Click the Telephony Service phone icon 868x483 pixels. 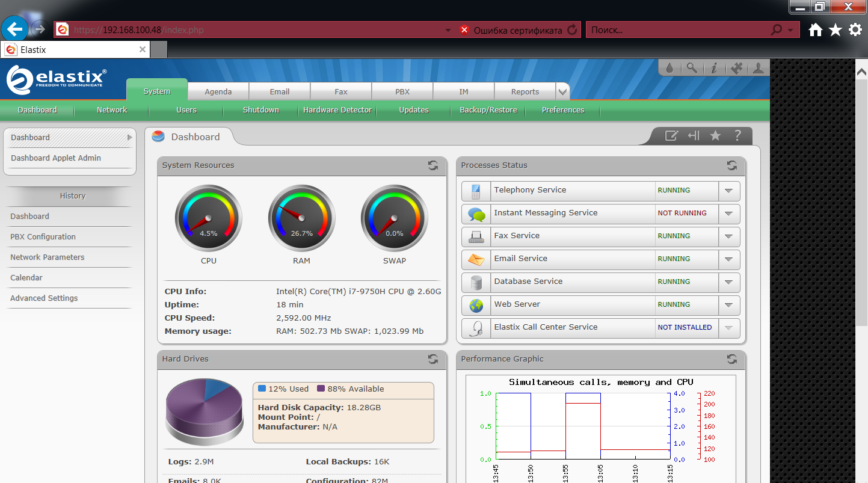pos(476,191)
